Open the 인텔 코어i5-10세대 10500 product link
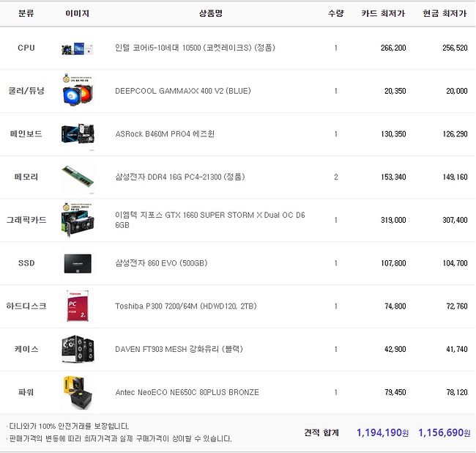Viewport: 476px width, 453px height. point(195,48)
